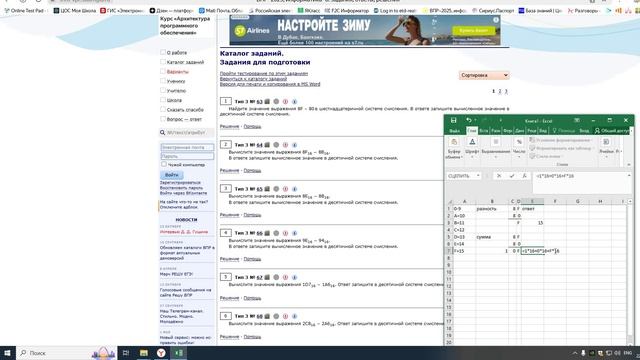Viewport: 640px width, 360px height.
Task: Open File Explorer from the taskbar
Action: 144,353
